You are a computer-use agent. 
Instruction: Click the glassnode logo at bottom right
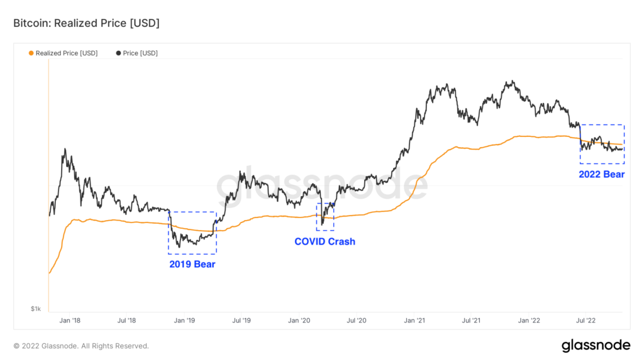(x=596, y=345)
